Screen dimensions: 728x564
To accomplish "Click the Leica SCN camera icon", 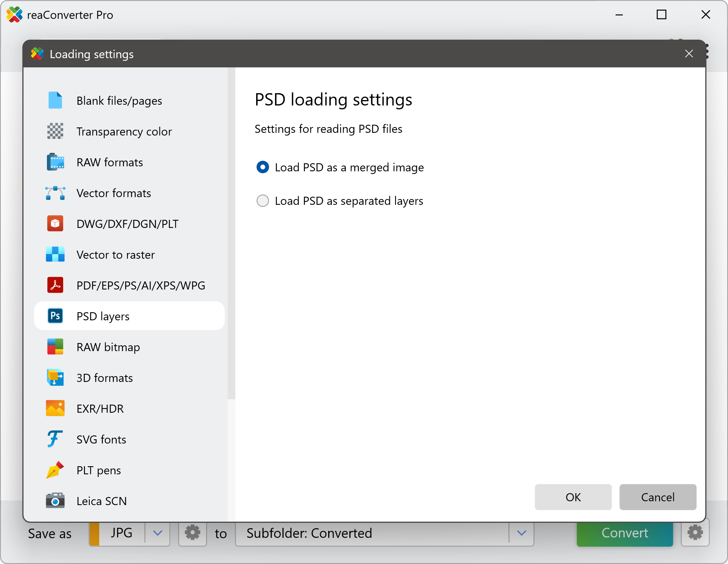I will [x=55, y=501].
